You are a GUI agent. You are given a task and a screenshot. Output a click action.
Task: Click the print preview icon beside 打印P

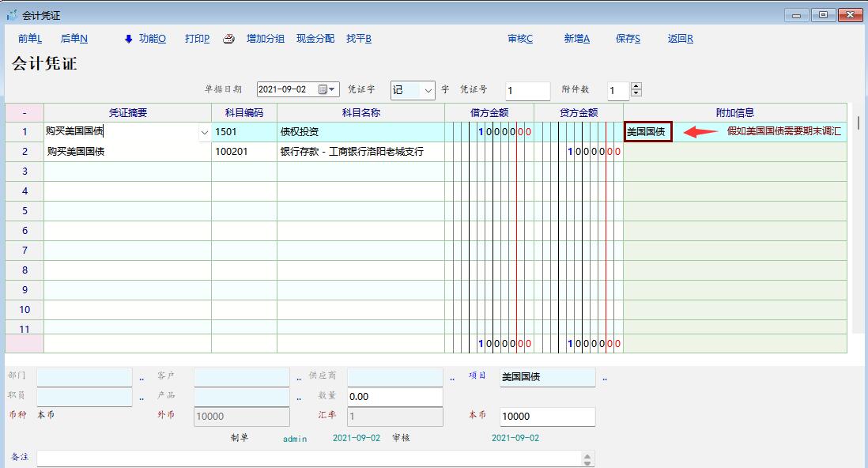click(228, 39)
